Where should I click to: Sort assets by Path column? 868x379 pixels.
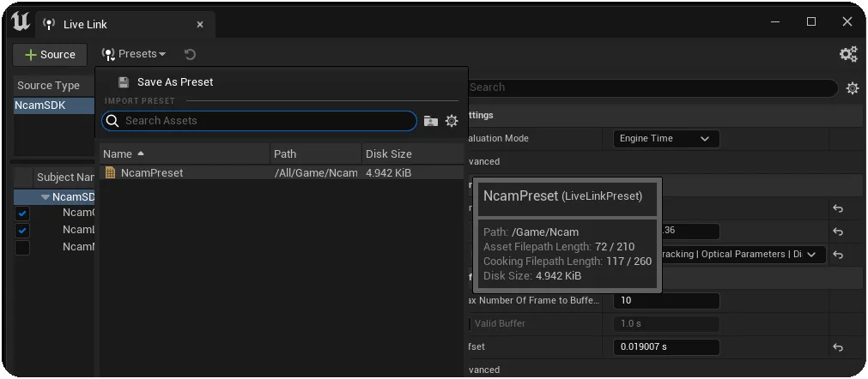316,153
